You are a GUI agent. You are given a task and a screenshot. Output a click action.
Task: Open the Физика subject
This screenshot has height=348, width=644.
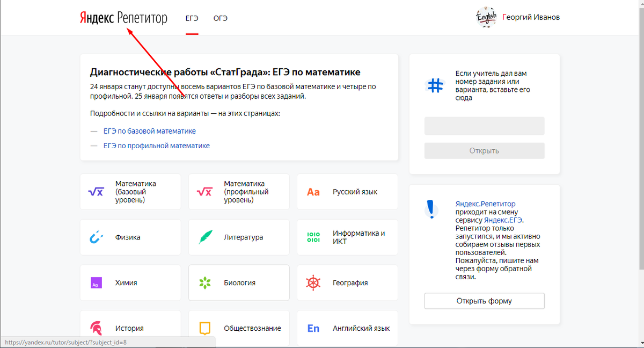click(130, 237)
